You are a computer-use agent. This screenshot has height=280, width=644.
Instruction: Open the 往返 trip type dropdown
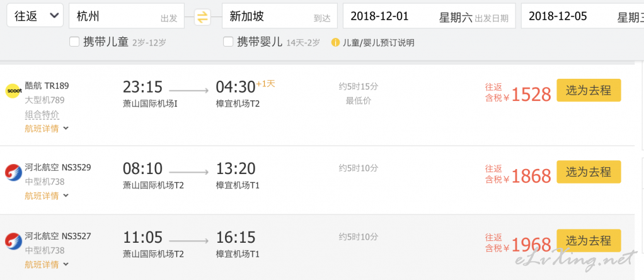(35, 16)
